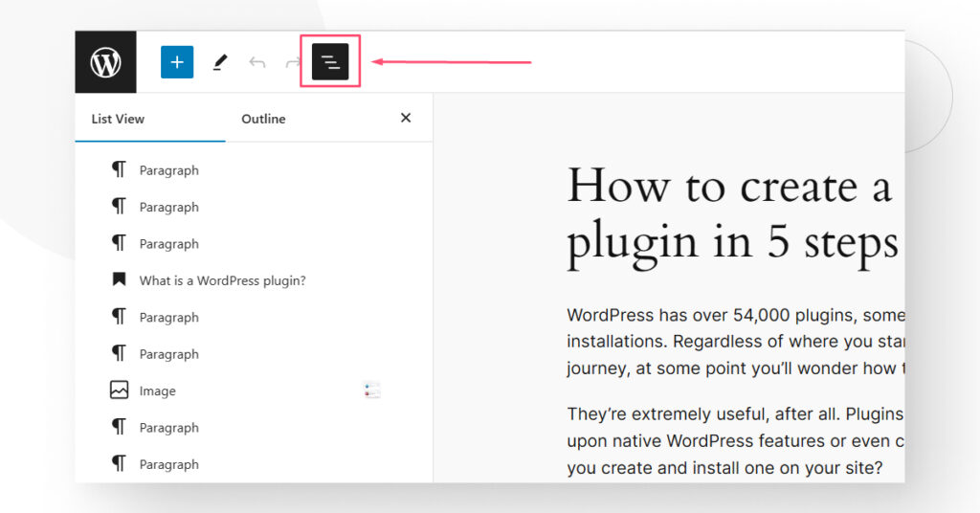980x513 pixels.
Task: Click the paragraph starting "They're extremely useful"
Action: point(736,440)
